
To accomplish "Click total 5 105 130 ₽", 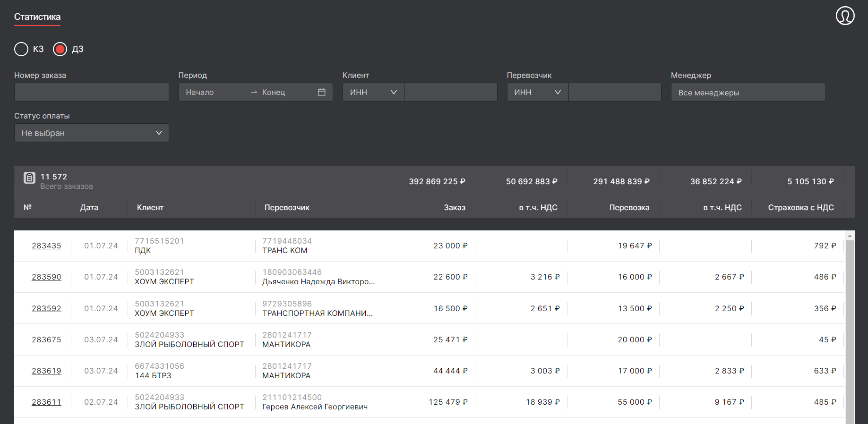I will coord(810,181).
